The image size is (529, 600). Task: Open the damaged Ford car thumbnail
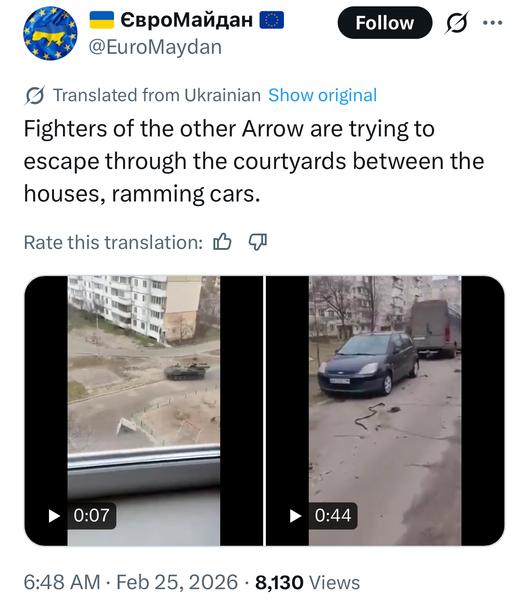tap(385, 411)
